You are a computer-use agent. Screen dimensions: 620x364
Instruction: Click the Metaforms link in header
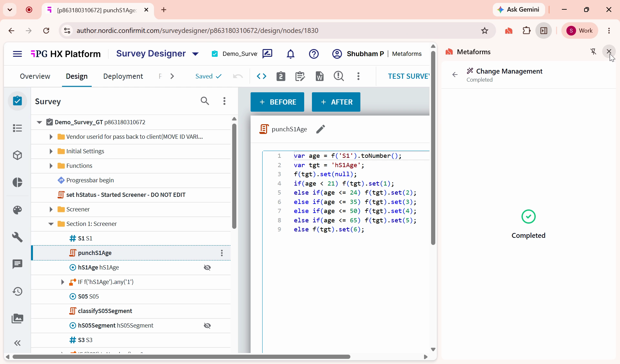[407, 54]
